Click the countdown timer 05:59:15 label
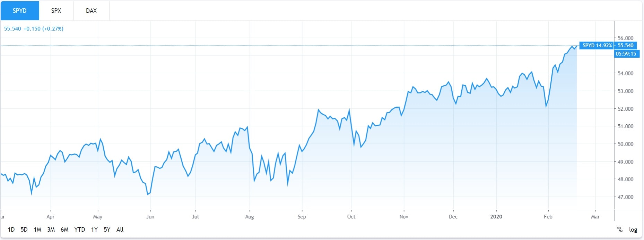The height and width of the screenshot is (240, 644). point(626,54)
